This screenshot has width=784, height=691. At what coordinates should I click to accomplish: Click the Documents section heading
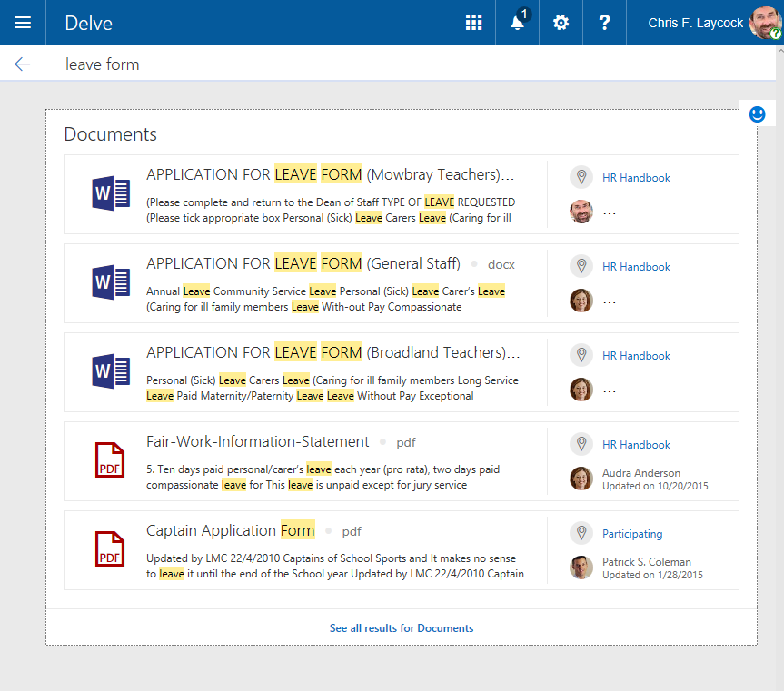(110, 133)
